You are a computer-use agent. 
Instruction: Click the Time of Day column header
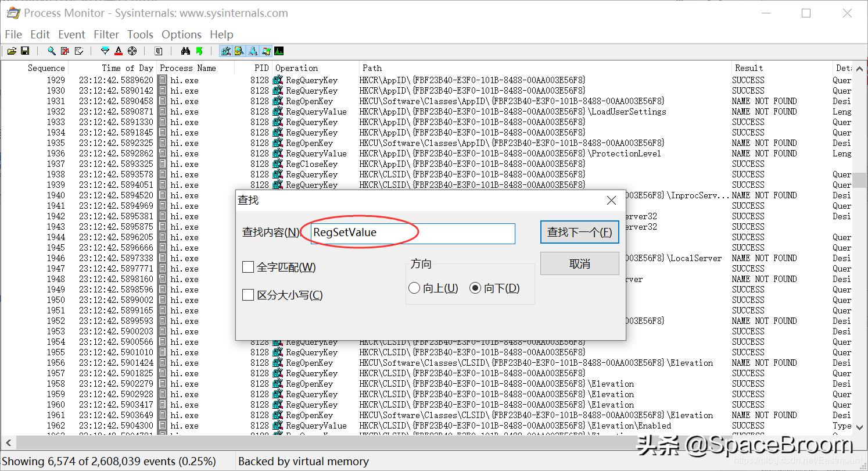click(x=128, y=68)
